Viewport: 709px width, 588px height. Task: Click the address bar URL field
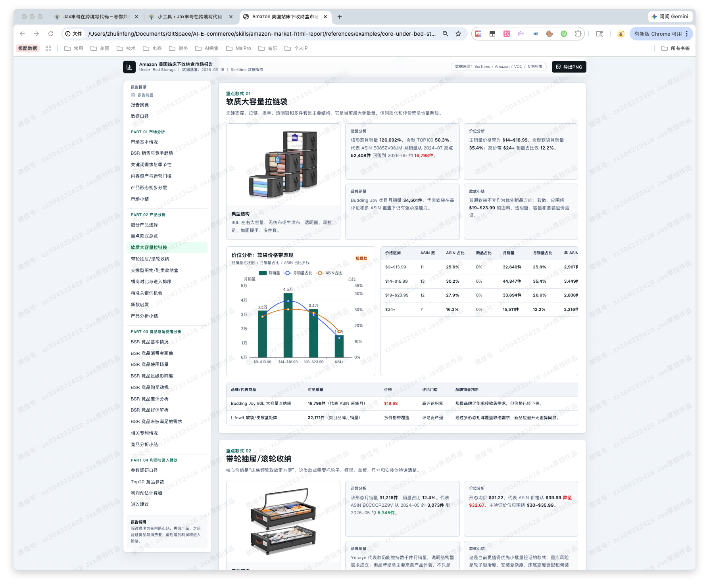tap(262, 34)
